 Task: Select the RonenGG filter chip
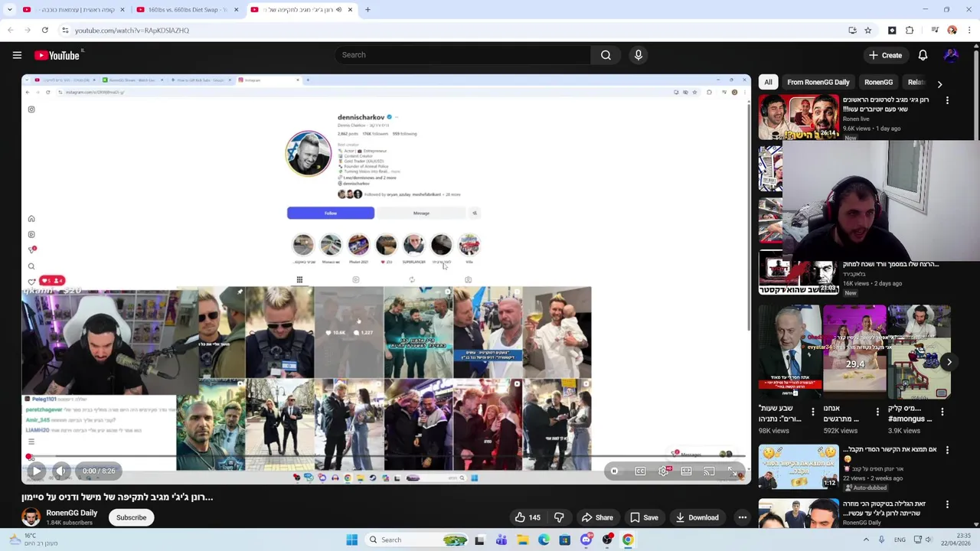click(x=878, y=82)
